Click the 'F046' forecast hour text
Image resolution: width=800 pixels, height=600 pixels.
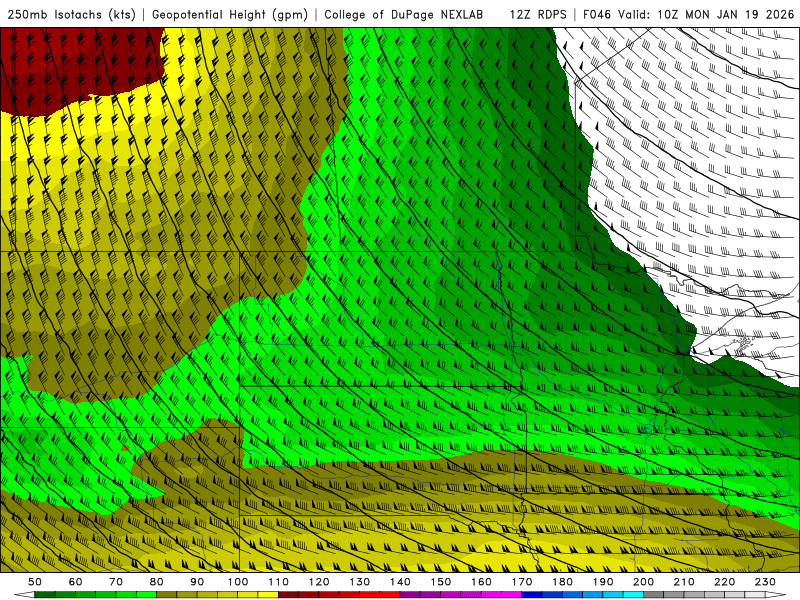click(597, 14)
